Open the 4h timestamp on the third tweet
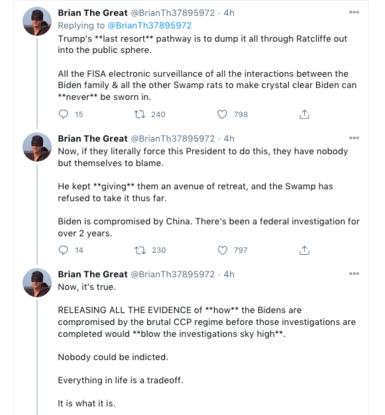Viewport: 385px width, 415px height. (x=229, y=274)
